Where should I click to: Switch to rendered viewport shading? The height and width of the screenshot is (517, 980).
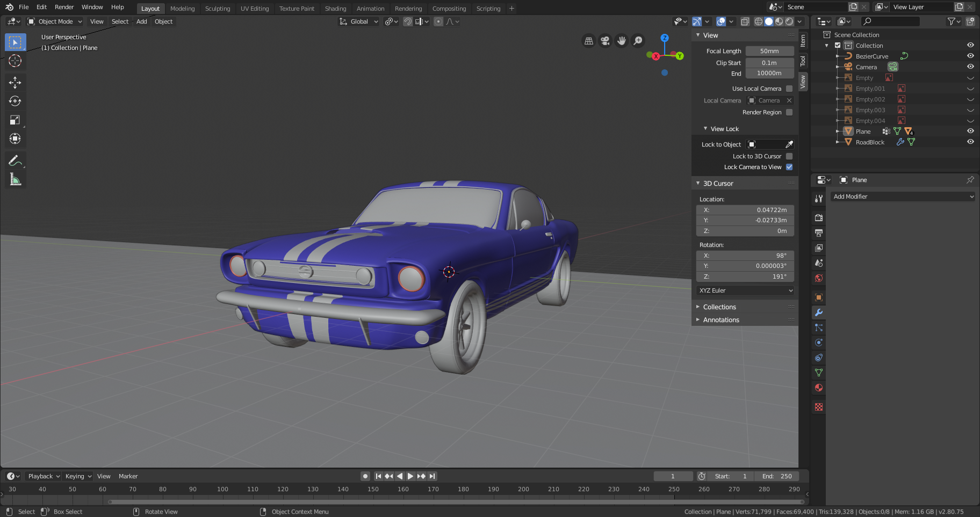[x=789, y=21]
